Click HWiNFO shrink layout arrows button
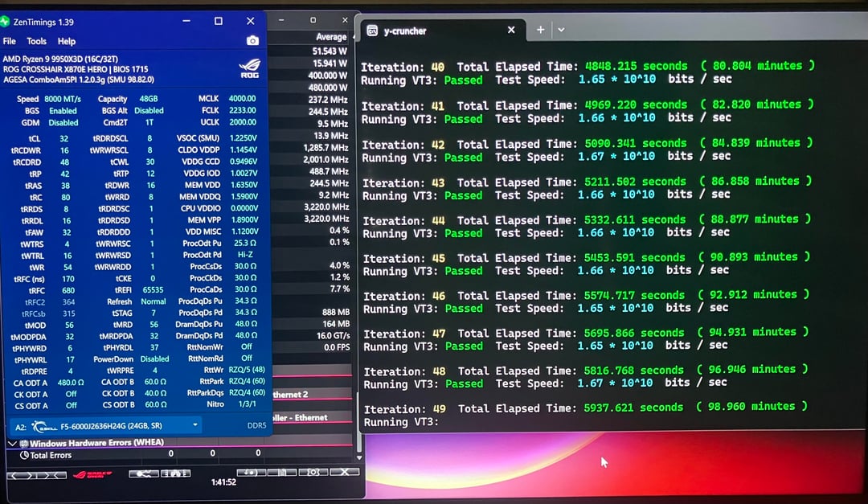 click(51, 475)
